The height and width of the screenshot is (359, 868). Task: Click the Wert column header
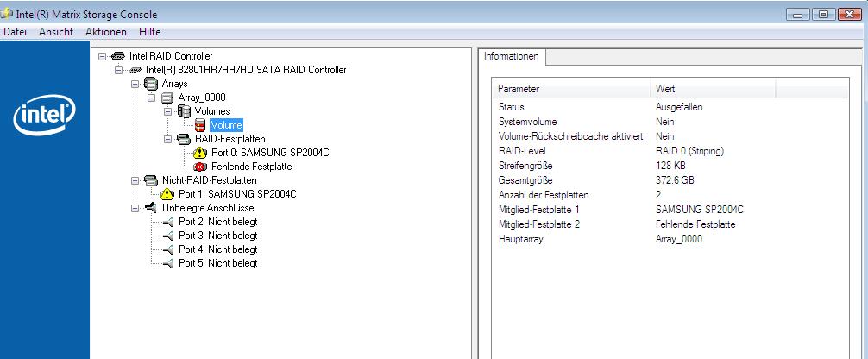[x=713, y=89]
